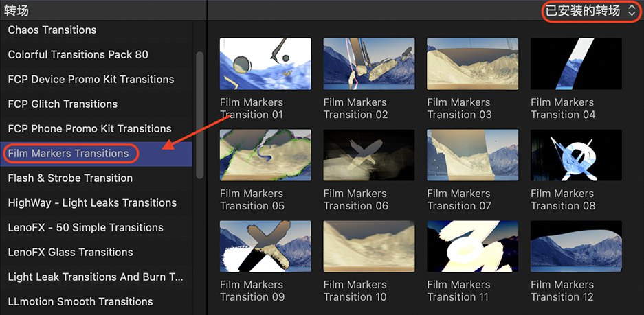Click the category list scrollbar
The width and height of the screenshot is (644, 315).
click(199, 115)
